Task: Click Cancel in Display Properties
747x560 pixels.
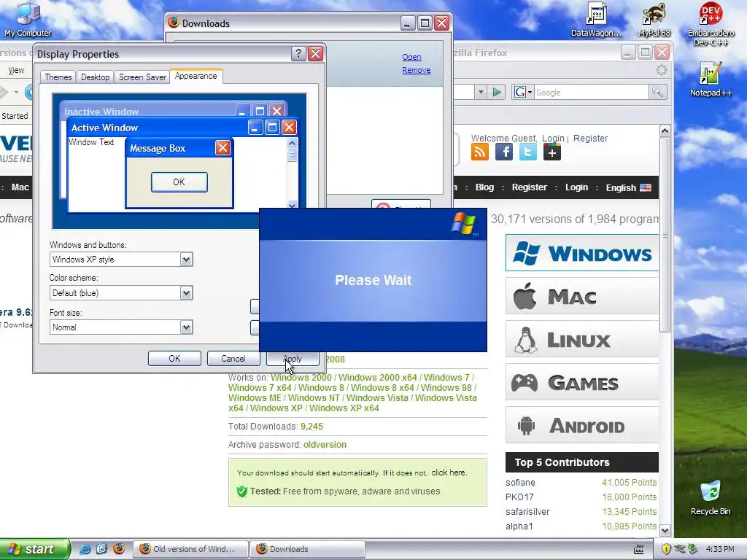Action: (x=233, y=359)
